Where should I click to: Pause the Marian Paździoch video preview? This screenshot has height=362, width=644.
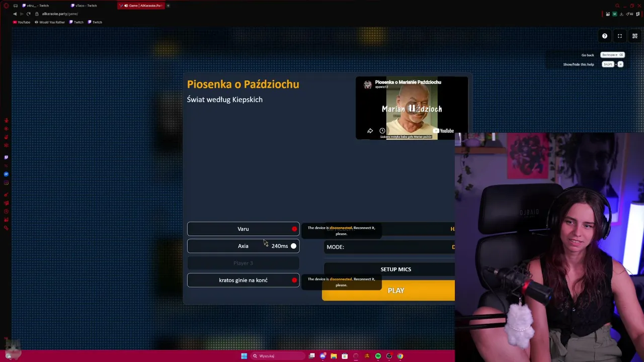(412, 108)
